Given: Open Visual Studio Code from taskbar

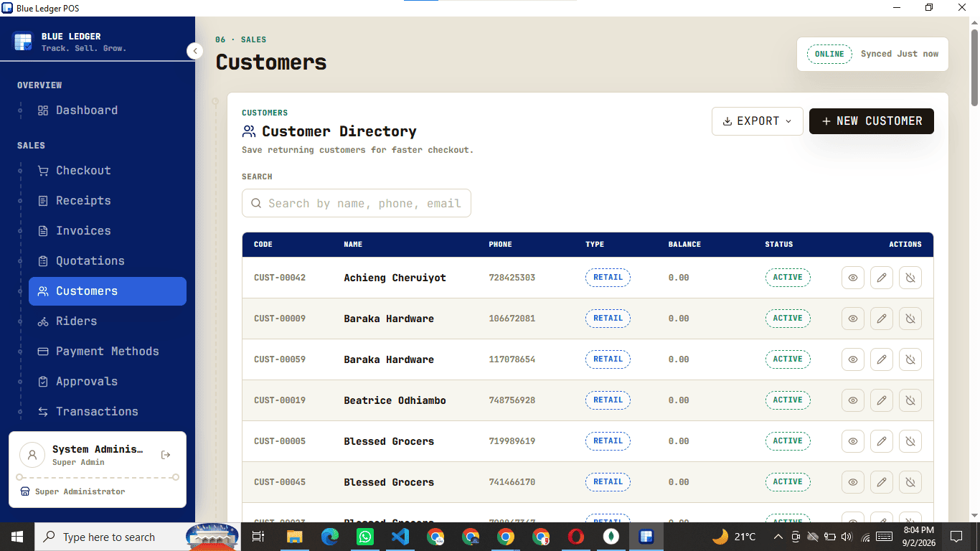Looking at the screenshot, I should [x=400, y=537].
